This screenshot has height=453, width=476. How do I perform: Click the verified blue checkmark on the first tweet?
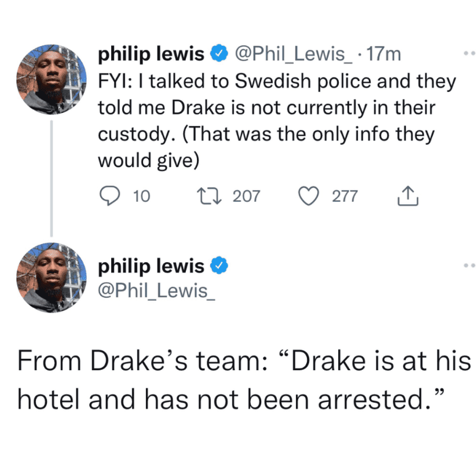coord(218,53)
